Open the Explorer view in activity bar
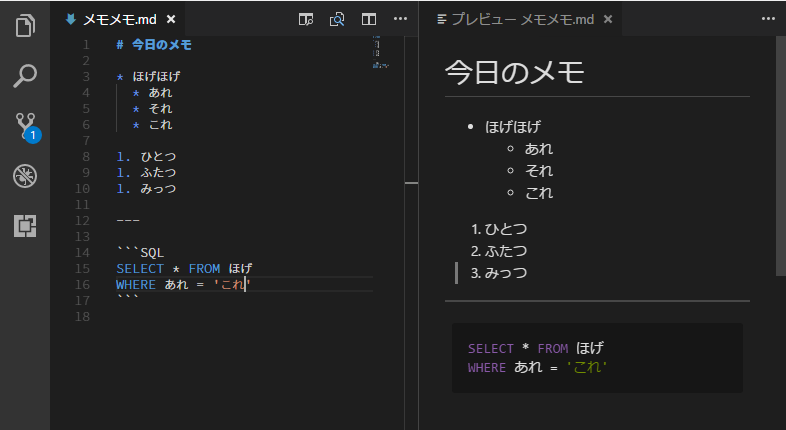The width and height of the screenshot is (786, 430). 25,25
